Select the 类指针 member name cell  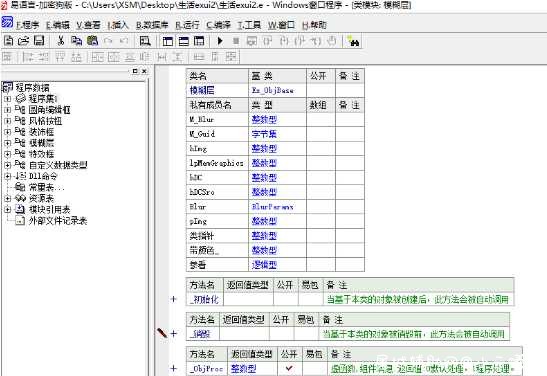click(x=216, y=236)
